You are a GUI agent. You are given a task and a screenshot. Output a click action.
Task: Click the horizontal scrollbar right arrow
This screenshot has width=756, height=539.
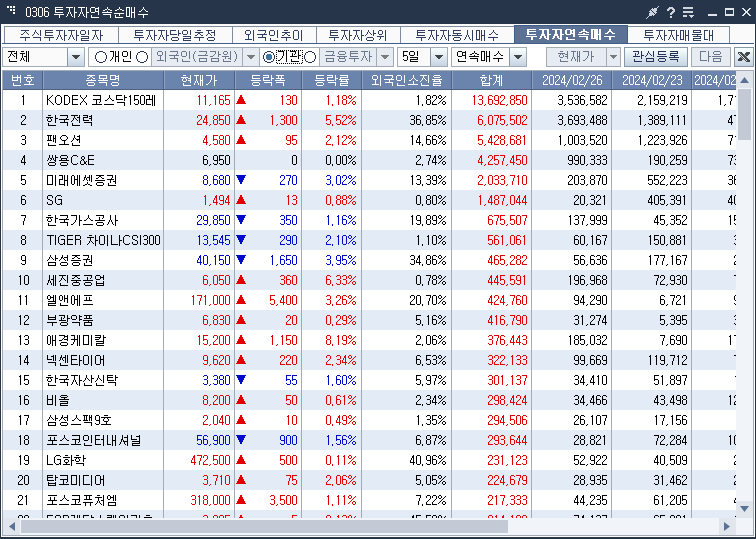pyautogui.click(x=727, y=526)
